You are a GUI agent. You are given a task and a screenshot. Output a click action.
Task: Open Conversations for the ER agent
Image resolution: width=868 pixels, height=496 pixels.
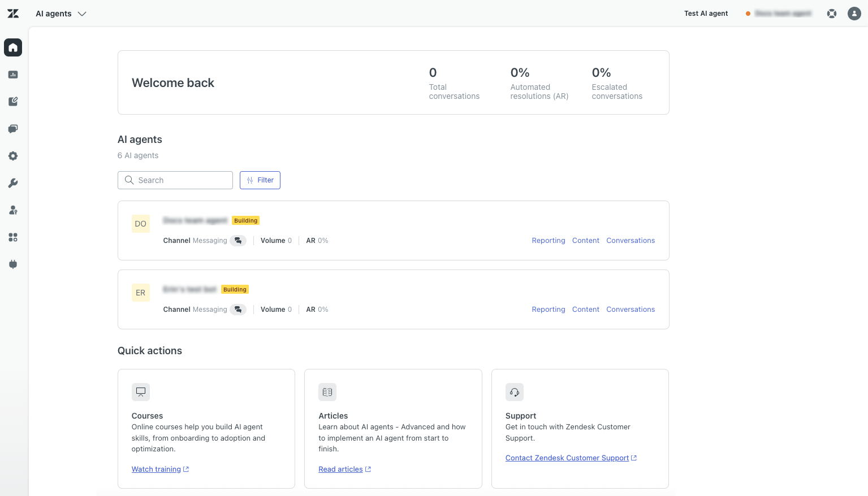631,310
